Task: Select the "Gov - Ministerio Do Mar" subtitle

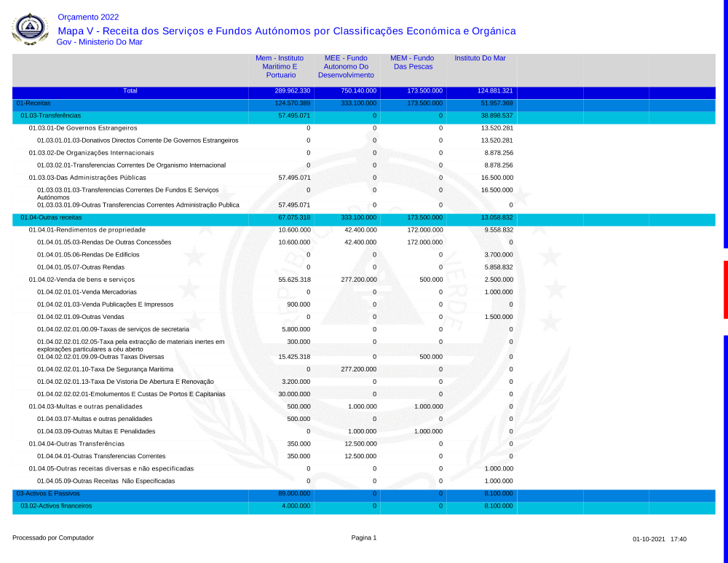Action: tap(99, 42)
